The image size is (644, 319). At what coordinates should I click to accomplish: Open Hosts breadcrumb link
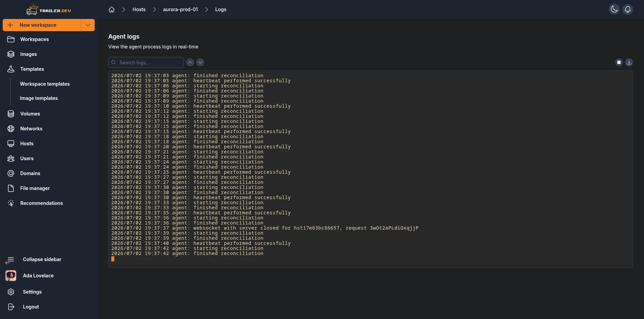[x=139, y=9]
